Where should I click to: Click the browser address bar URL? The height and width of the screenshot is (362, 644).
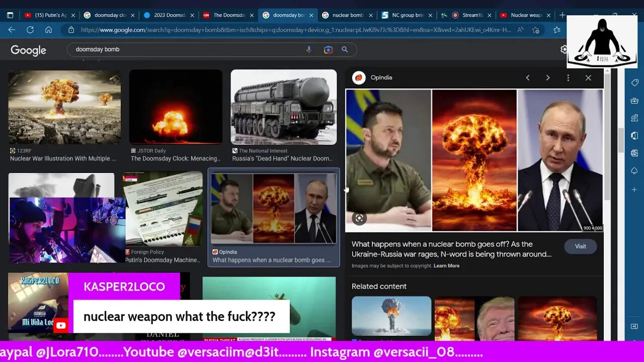pos(295,30)
